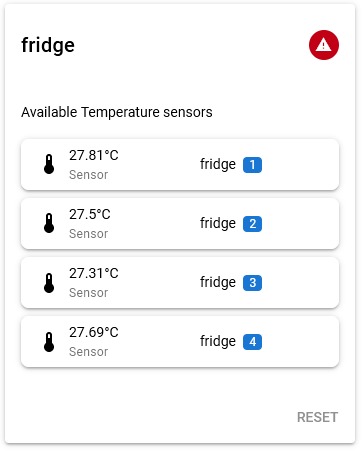Viewport: 363px width, 451px height.
Task: Click thermometer icon of 27.81°C sensor
Action: point(49,164)
